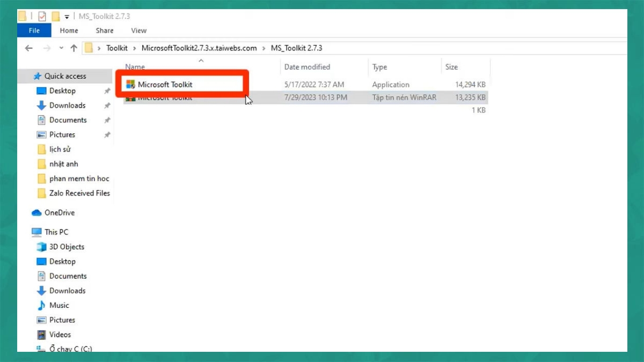Open the Music folder in sidebar
The width and height of the screenshot is (644, 362).
(59, 305)
